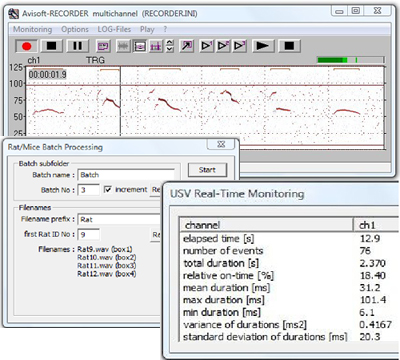Click the number of events value 76
Viewport: 400px width, 360px height.
365,251
